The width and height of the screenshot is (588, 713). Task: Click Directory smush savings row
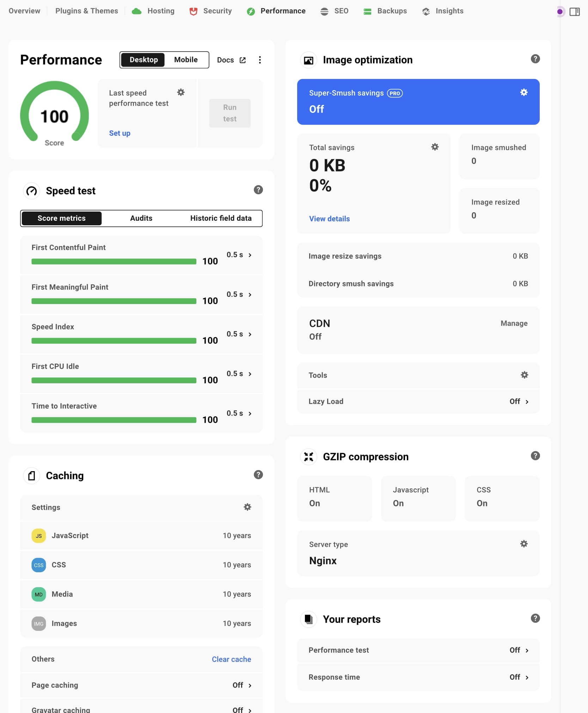pos(418,284)
